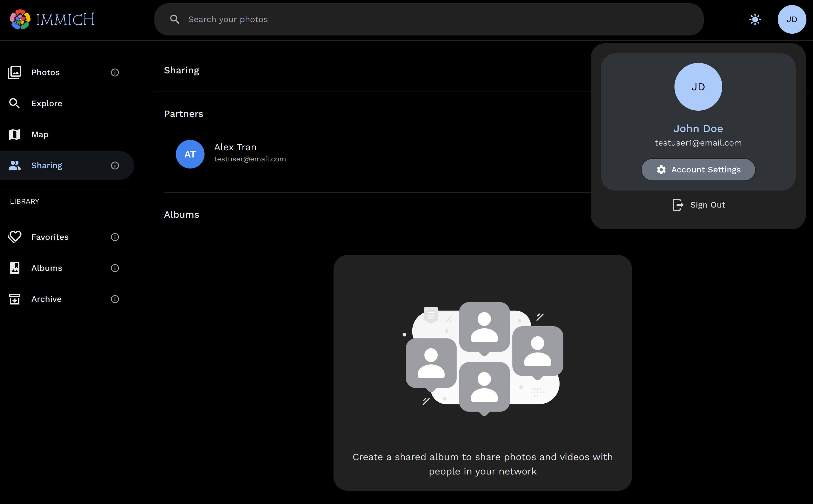Image resolution: width=813 pixels, height=504 pixels.
Task: Open Favorites heart icon
Action: 15,237
